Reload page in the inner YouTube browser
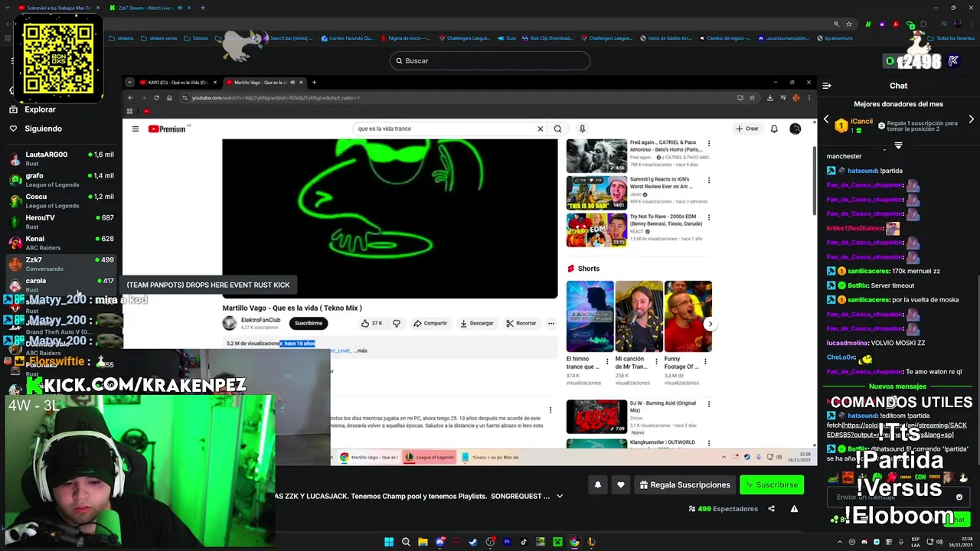 pyautogui.click(x=157, y=98)
